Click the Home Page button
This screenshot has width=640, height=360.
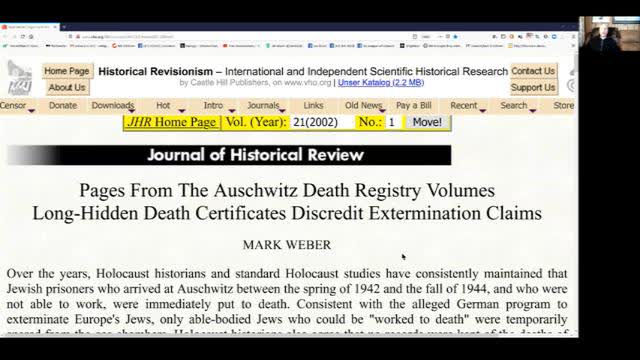tap(67, 71)
